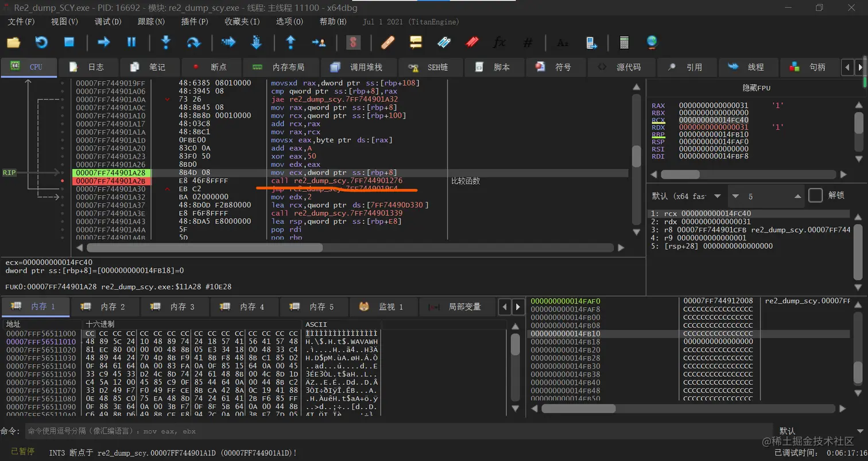Click the disassembly horizontal scrollbar thumb

coord(204,248)
